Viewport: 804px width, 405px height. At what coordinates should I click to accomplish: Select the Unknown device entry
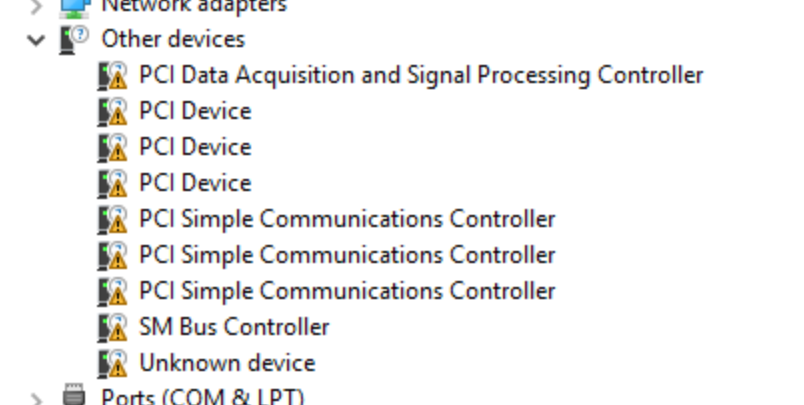[227, 363]
